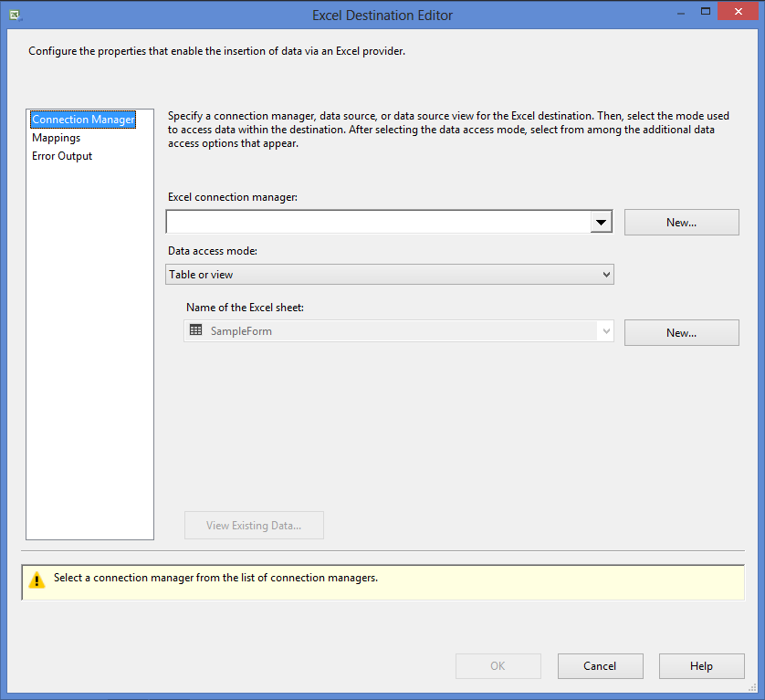Click New button next to Excel sheet name
The image size is (765, 700).
tap(682, 333)
